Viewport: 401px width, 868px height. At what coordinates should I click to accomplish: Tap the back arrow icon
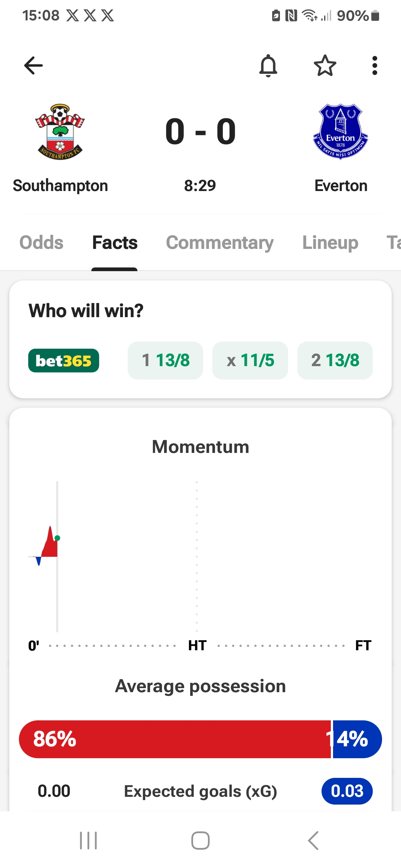point(33,66)
